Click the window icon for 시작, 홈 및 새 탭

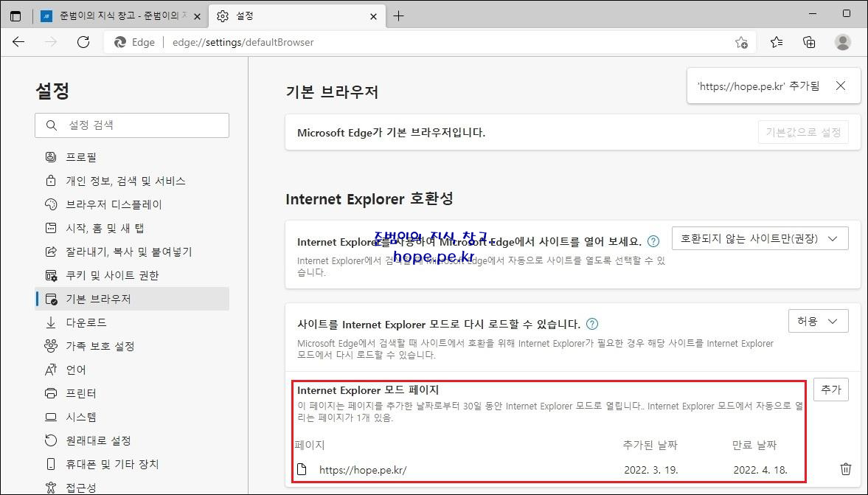[50, 228]
